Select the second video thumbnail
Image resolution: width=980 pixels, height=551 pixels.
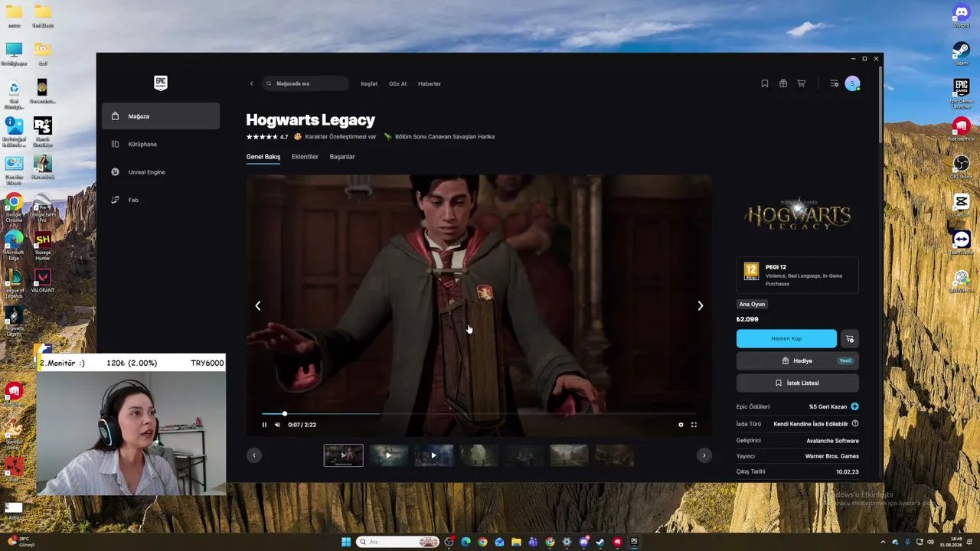(x=388, y=455)
